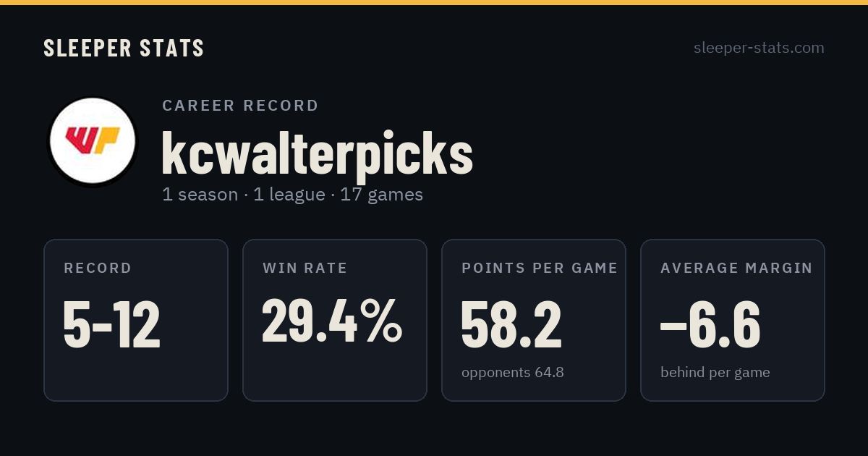
Task: Click the CAREER RECORD label
Action: pyautogui.click(x=240, y=106)
